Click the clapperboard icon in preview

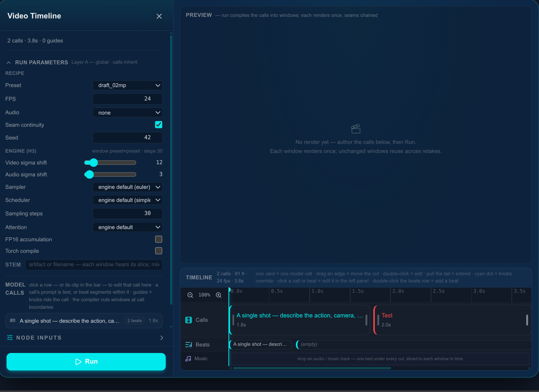[356, 129]
